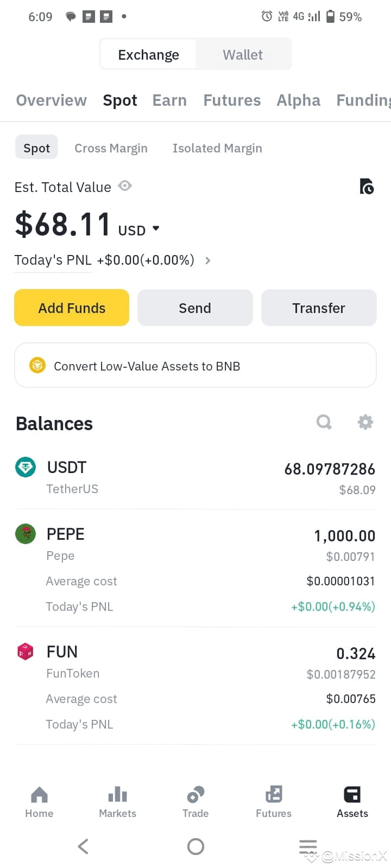391x868 pixels.
Task: Tap the Transfer button
Action: (319, 308)
